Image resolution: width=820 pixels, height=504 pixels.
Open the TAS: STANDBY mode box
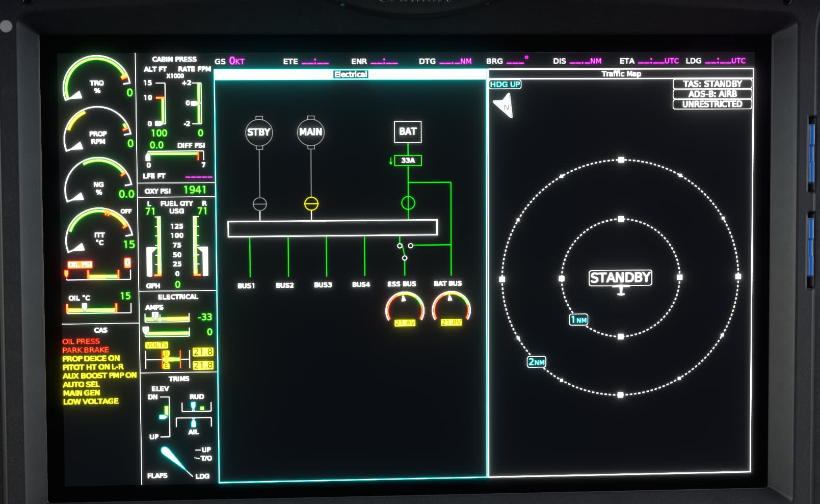[712, 84]
